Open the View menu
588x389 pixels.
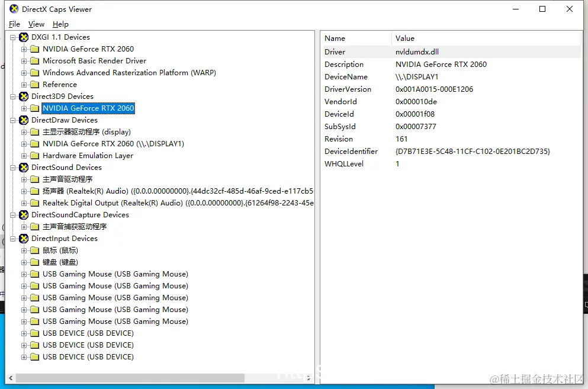coord(36,24)
